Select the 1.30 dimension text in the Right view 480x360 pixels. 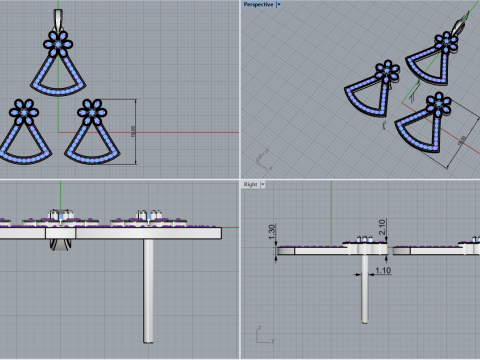pyautogui.click(x=272, y=231)
